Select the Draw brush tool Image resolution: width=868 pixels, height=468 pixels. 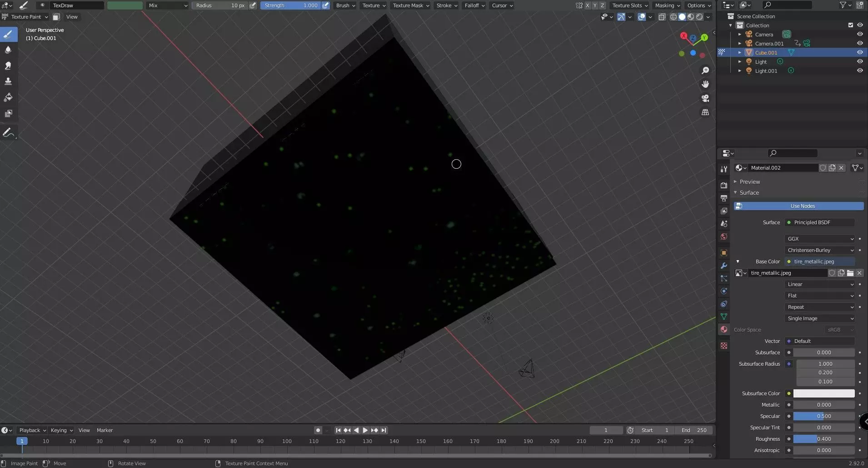(8, 34)
